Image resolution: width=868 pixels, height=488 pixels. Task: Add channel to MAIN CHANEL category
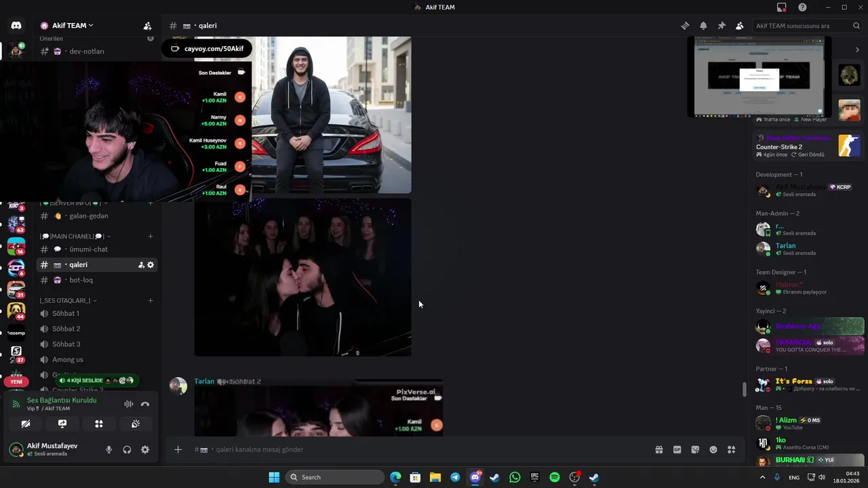click(151, 237)
